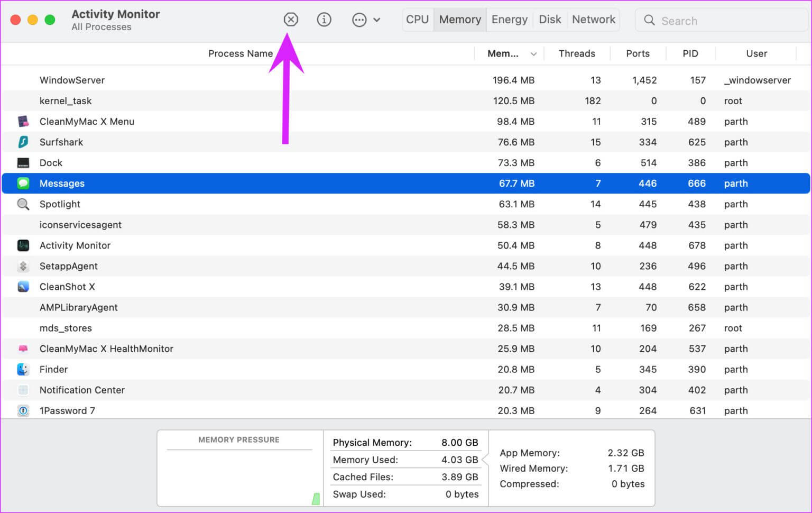Select the Messages process name
This screenshot has height=513, width=812.
[x=62, y=184]
